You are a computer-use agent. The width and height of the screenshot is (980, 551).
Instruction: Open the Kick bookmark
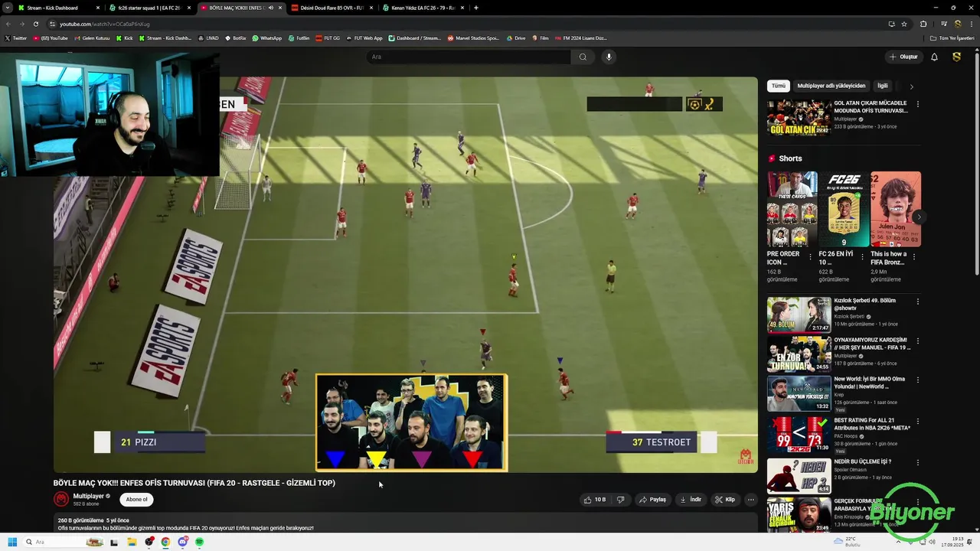(x=124, y=37)
